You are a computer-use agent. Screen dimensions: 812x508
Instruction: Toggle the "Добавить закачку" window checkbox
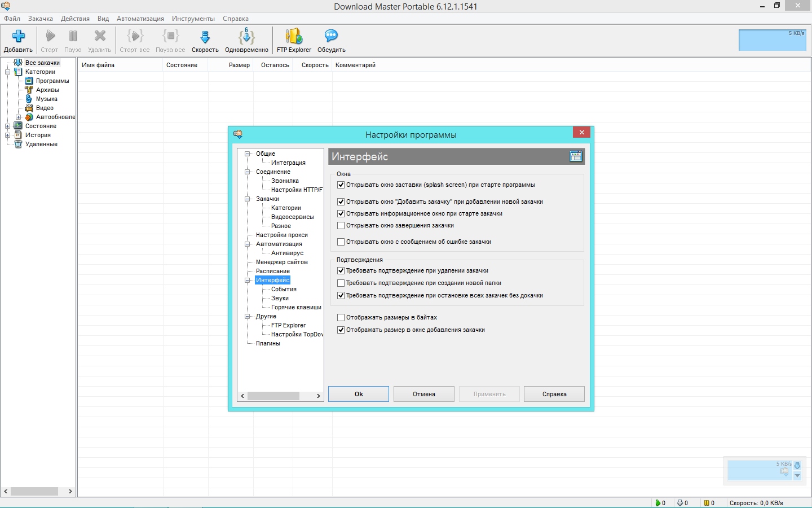click(341, 202)
